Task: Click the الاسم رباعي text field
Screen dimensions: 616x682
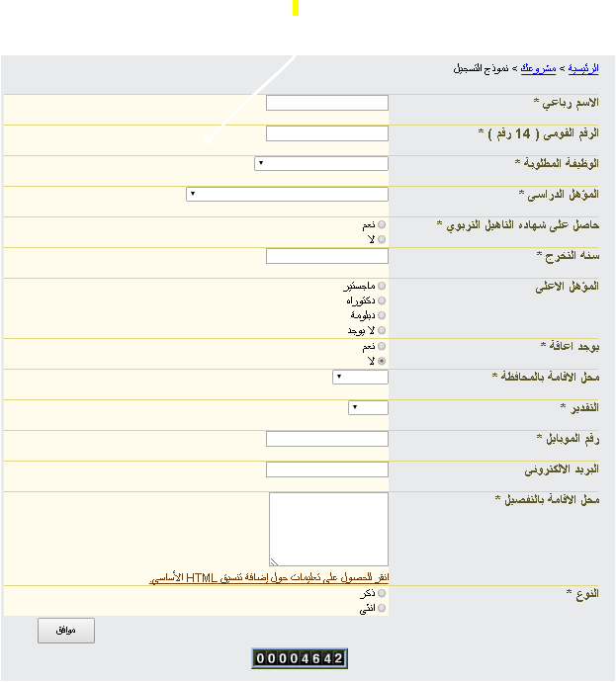Action: (327, 103)
